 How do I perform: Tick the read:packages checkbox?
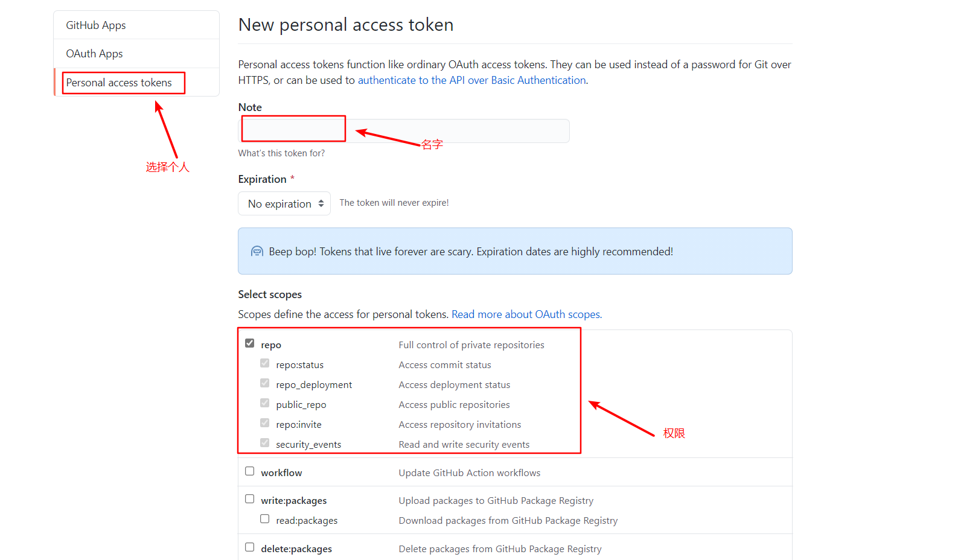(265, 519)
